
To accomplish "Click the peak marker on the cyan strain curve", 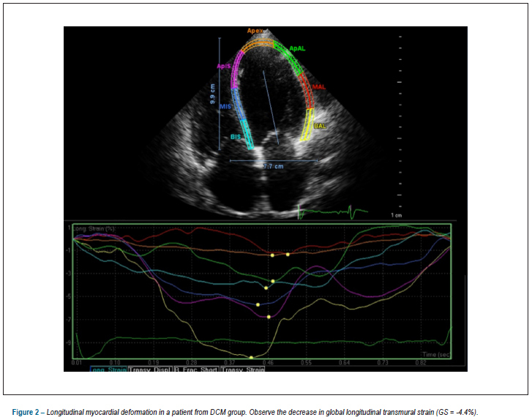I will [266, 288].
